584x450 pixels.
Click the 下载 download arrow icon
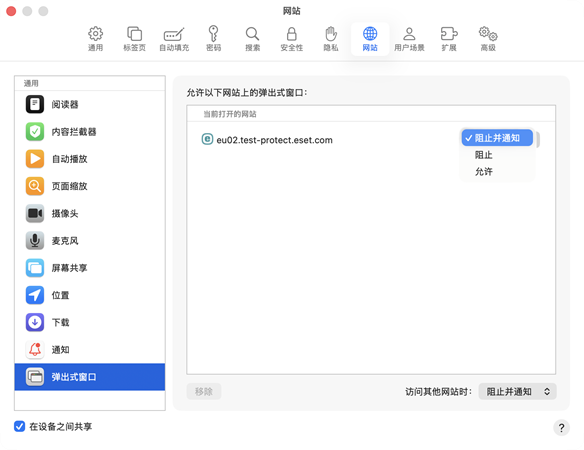pos(35,322)
